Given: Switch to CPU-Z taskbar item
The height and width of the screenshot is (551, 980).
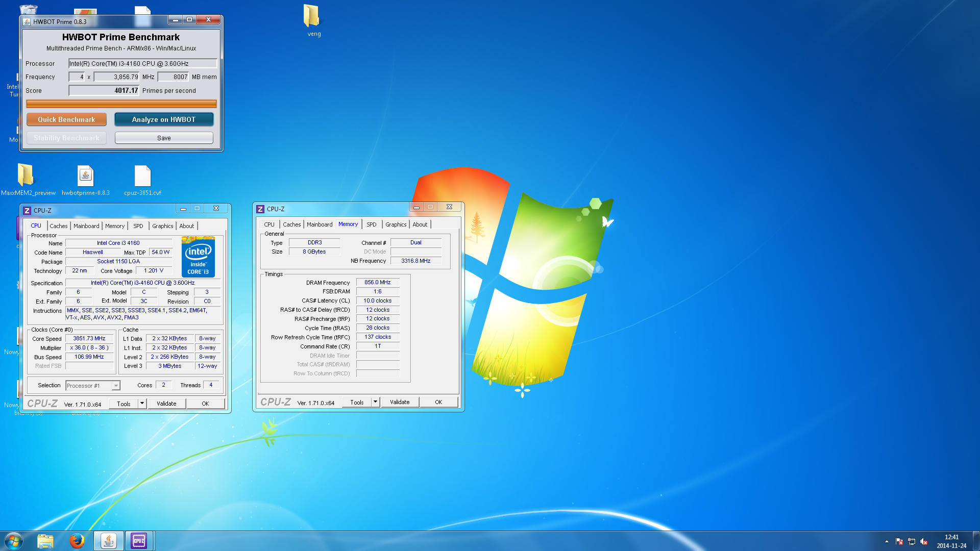Looking at the screenshot, I should tap(139, 541).
